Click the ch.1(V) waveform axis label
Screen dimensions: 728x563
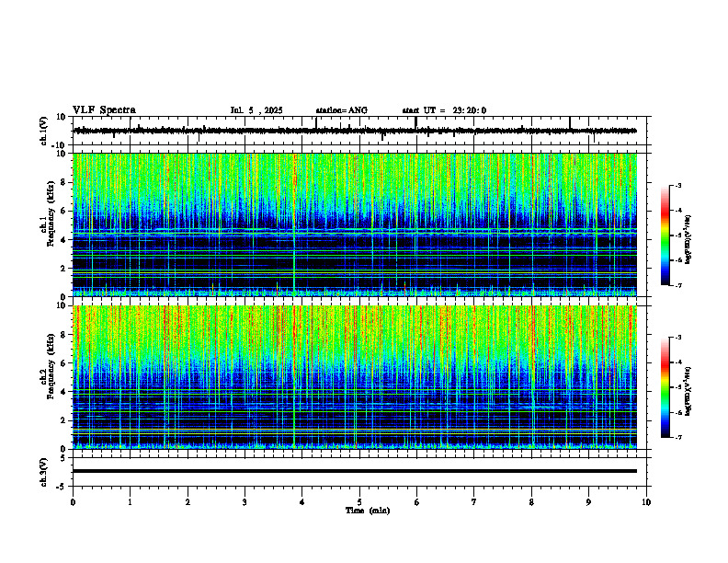tap(43, 131)
